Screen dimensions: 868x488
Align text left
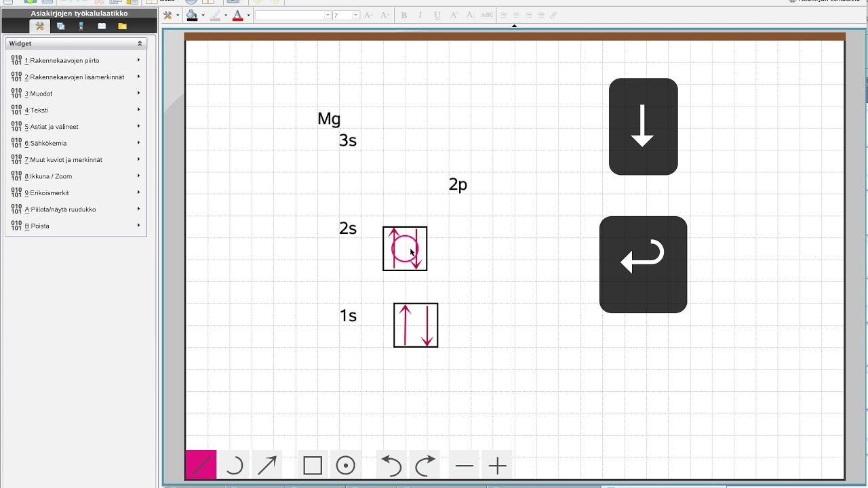coord(504,15)
